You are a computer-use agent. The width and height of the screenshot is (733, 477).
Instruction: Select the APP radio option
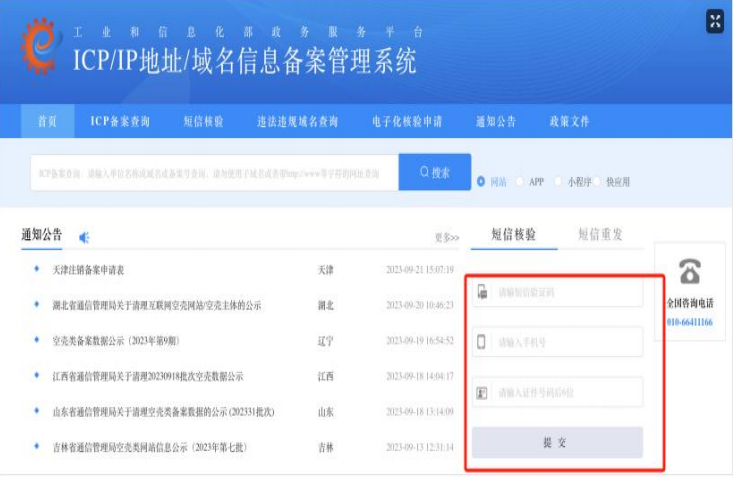point(520,182)
